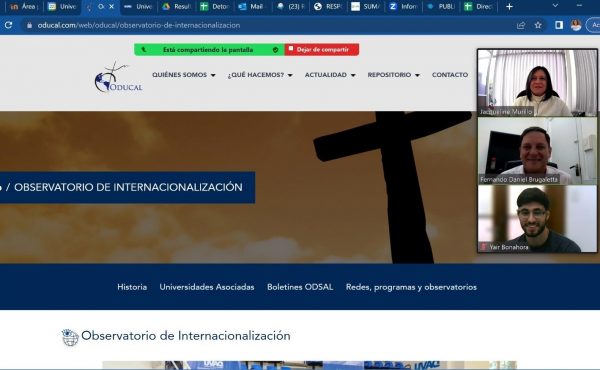Click the share page icon in address bar
Screen dimensions: 600x370
521,25
